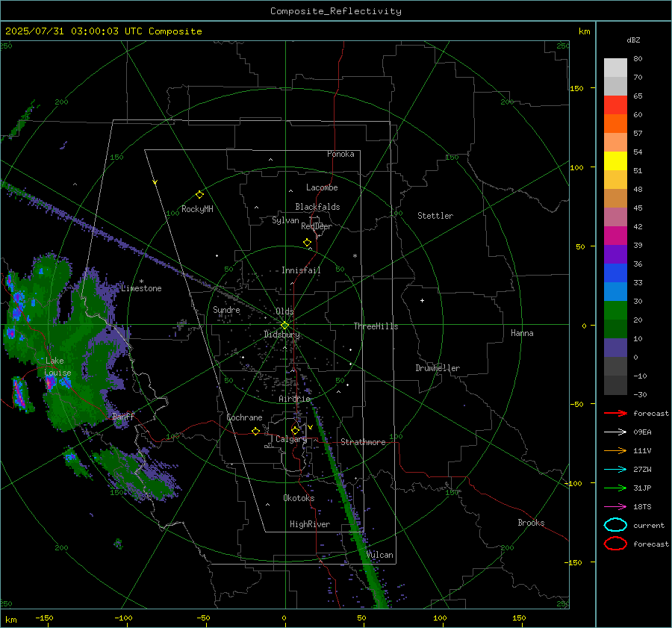Image resolution: width=672 pixels, height=628 pixels.
Task: Click the Drumheller city label
Action: (x=438, y=368)
